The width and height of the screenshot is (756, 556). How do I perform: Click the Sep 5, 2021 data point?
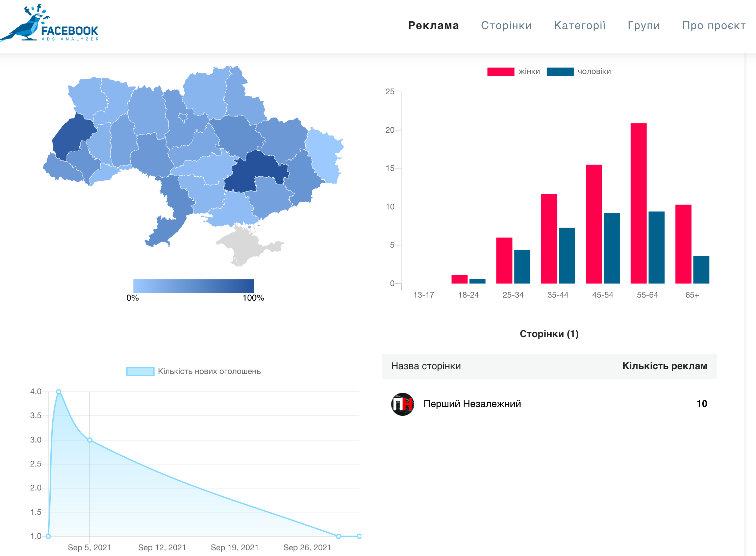[90, 440]
